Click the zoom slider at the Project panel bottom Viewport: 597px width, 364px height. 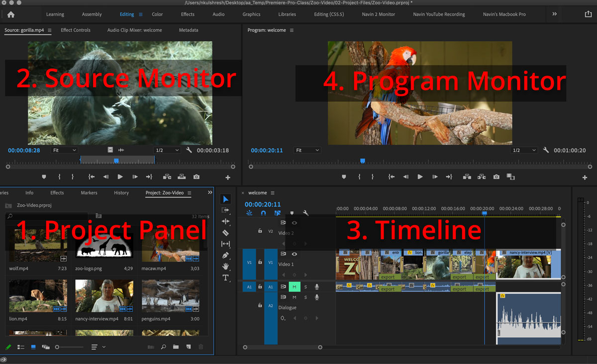click(x=57, y=347)
